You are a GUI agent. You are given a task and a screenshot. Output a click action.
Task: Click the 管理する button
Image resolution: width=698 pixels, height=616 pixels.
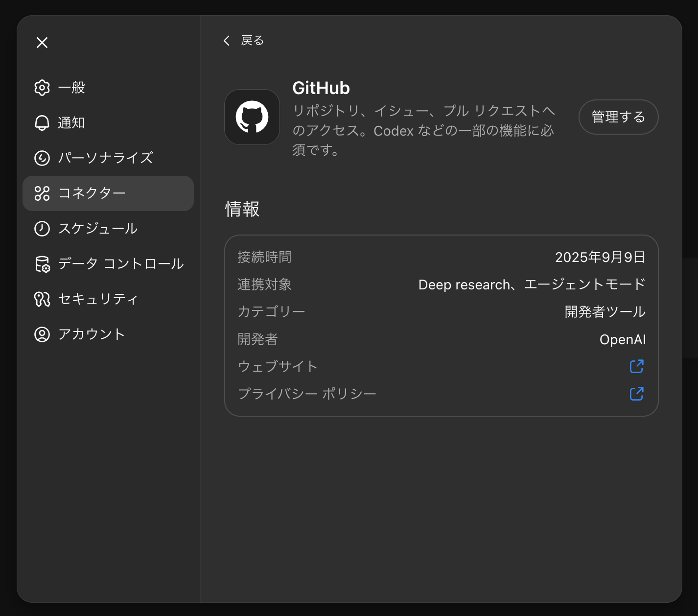pos(618,117)
